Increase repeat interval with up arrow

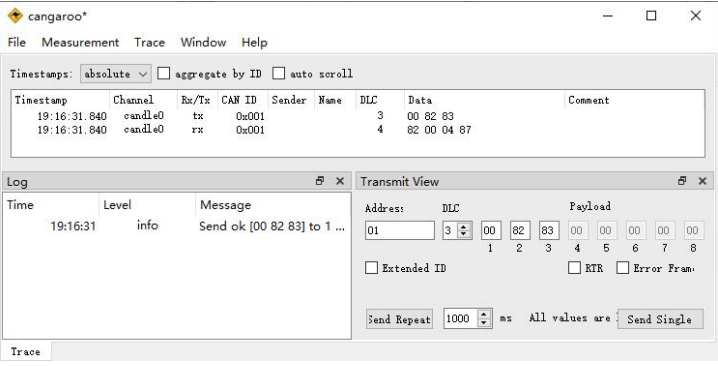(484, 314)
